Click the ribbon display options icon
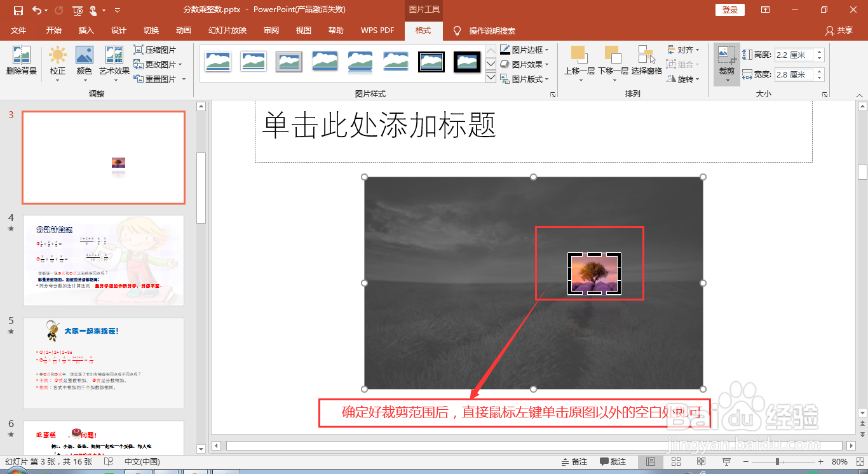The width and height of the screenshot is (868, 474). (766, 10)
